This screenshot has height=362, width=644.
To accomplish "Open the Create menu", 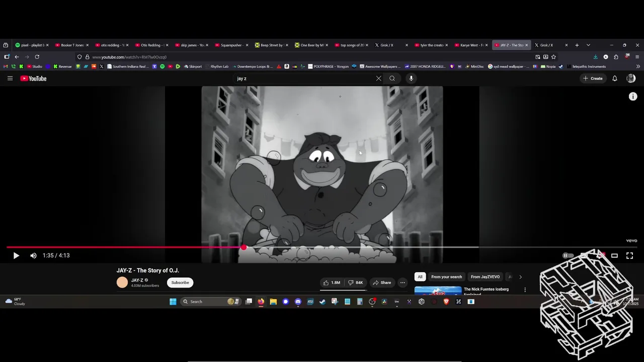I will (593, 78).
